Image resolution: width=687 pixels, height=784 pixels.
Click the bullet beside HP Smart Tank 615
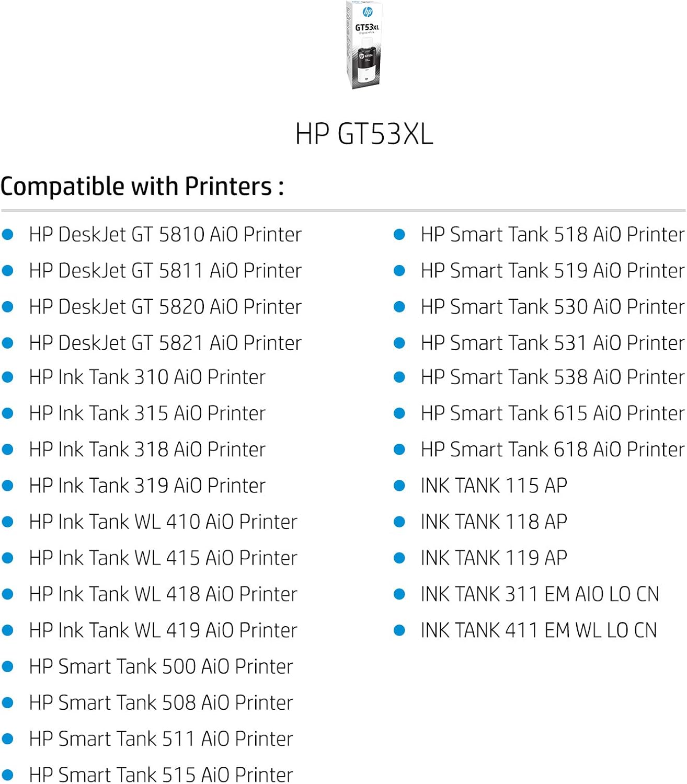pyautogui.click(x=399, y=413)
